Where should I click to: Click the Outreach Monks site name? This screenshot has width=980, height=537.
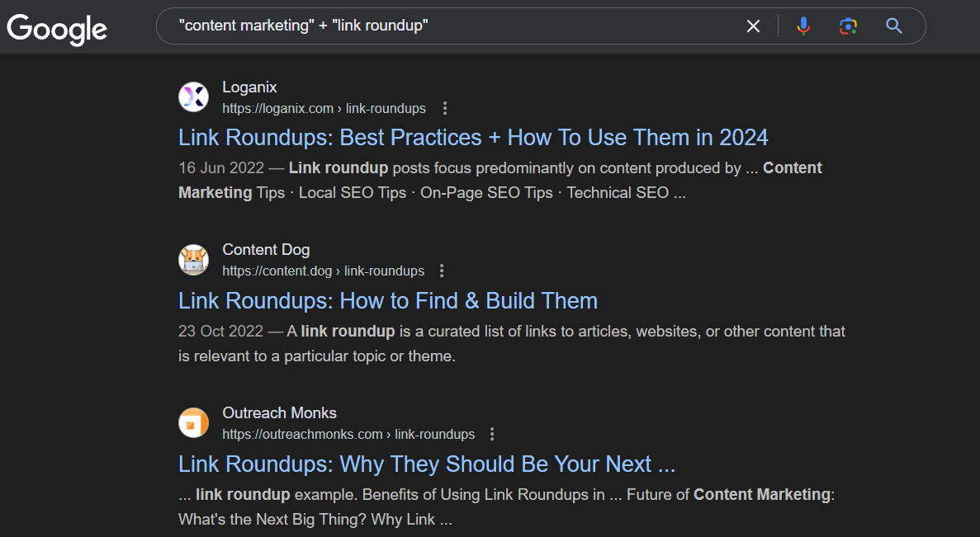click(279, 412)
